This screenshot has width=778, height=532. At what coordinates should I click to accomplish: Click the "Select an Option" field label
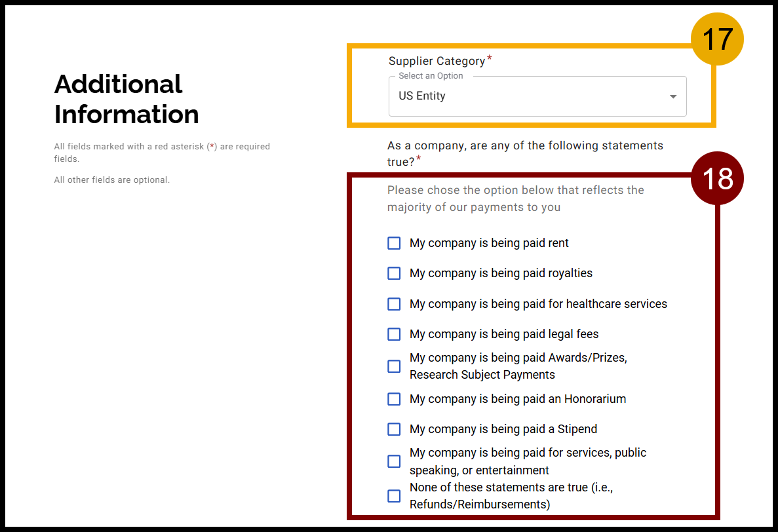430,75
